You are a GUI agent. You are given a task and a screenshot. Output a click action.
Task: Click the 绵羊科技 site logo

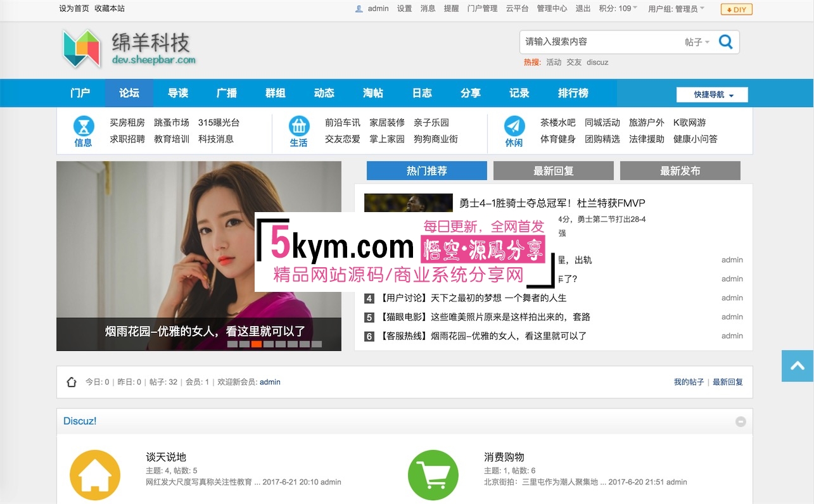pos(129,49)
